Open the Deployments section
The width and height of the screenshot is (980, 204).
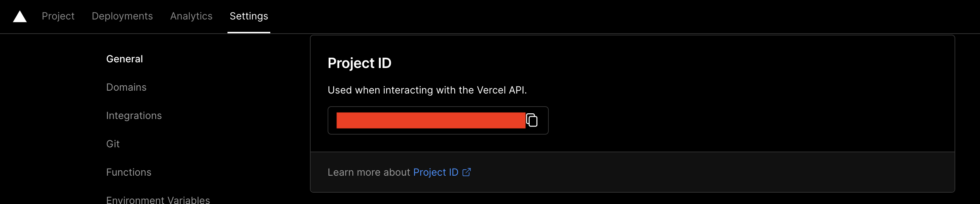[122, 16]
